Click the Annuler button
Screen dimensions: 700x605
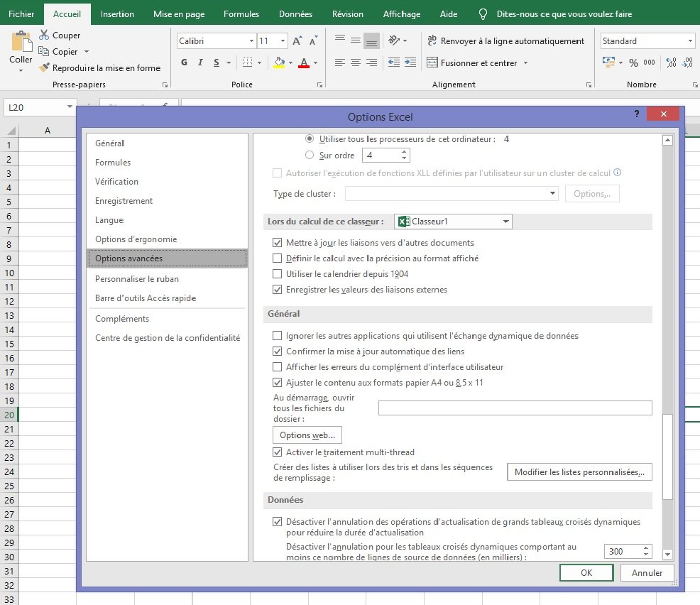pos(647,573)
